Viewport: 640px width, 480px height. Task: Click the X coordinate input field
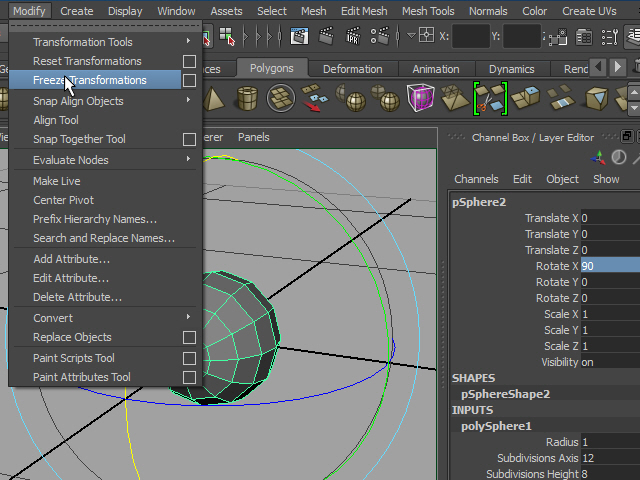pos(471,36)
